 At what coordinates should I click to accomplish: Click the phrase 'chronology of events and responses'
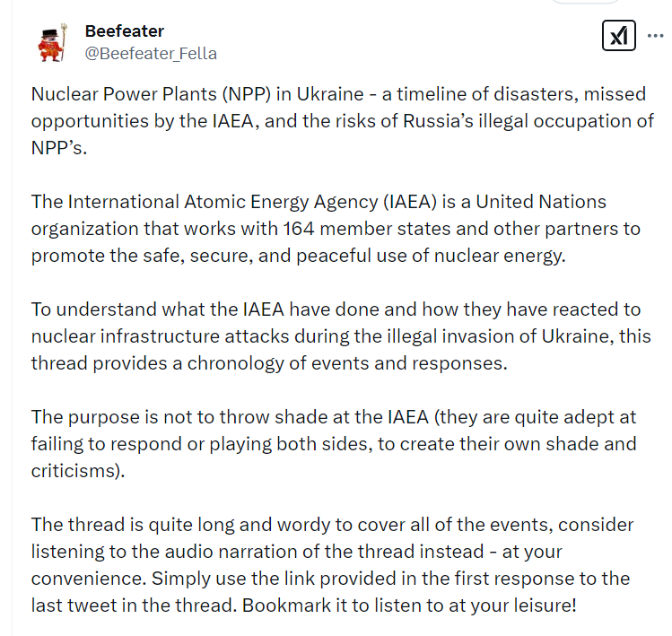[x=347, y=363]
